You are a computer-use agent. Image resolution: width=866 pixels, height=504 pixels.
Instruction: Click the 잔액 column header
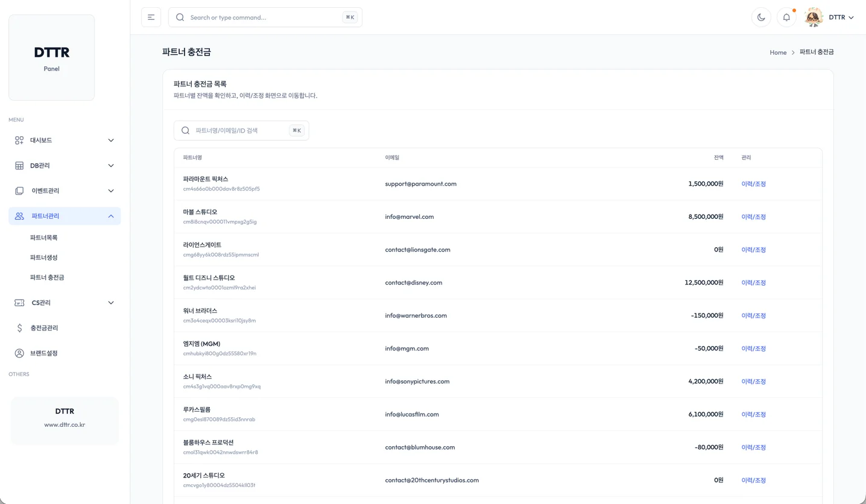coord(718,158)
